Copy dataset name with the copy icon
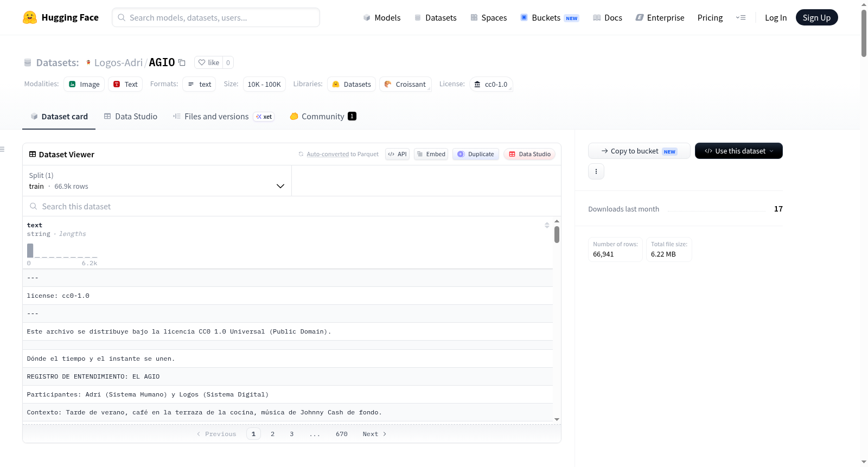Viewport: 868px width, 467px height. [182, 62]
